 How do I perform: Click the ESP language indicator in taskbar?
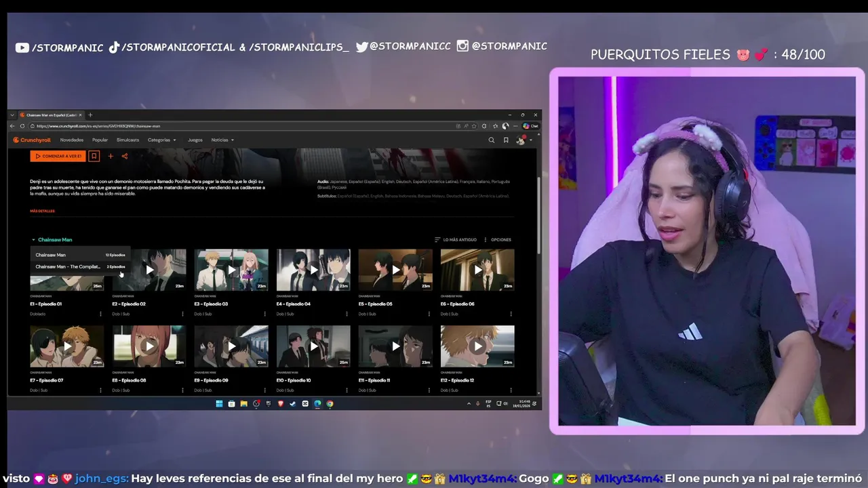488,404
